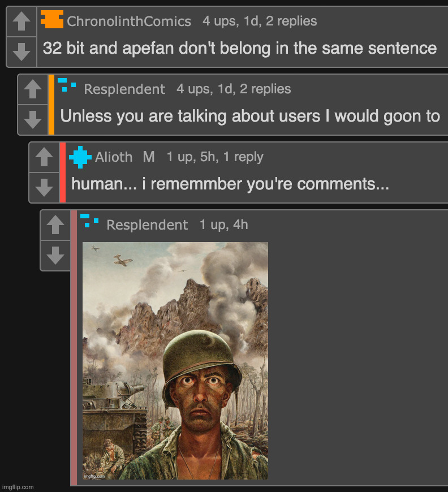Image resolution: width=448 pixels, height=492 pixels.
Task: Upvote Resplendent's 'goon to' comment
Action: pyautogui.click(x=33, y=89)
